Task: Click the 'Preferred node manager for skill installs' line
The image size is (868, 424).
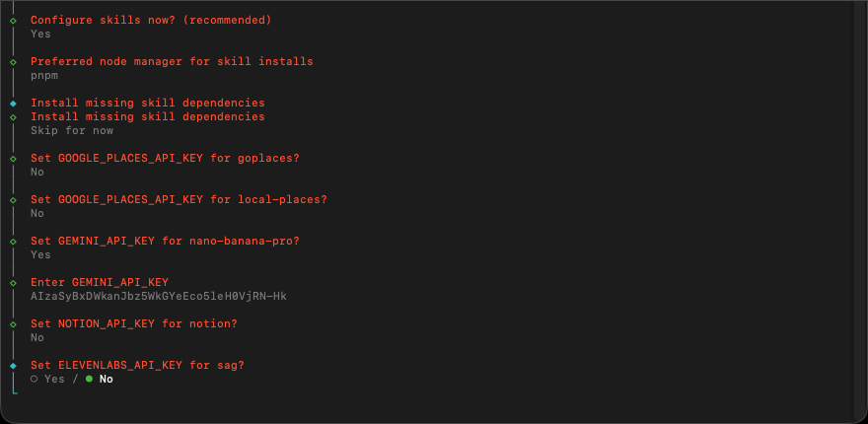Action: pos(172,61)
